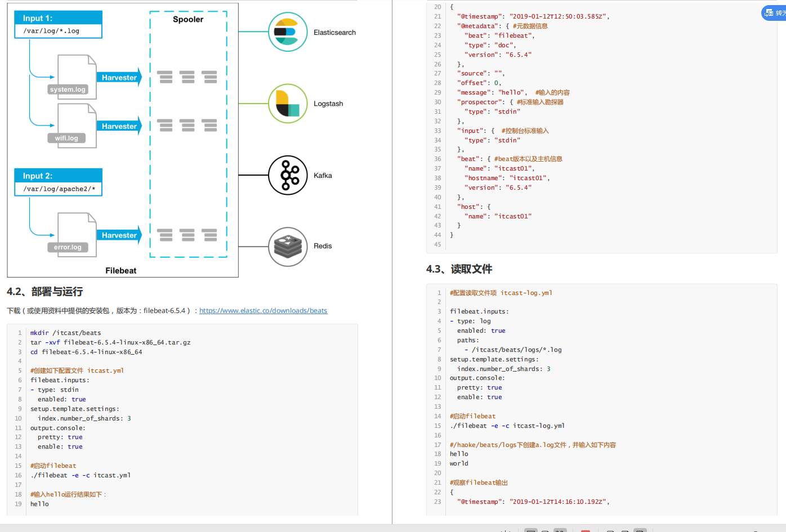The height and width of the screenshot is (532, 786).
Task: Click the 4.2 部署与运行 heading
Action: 45,292
